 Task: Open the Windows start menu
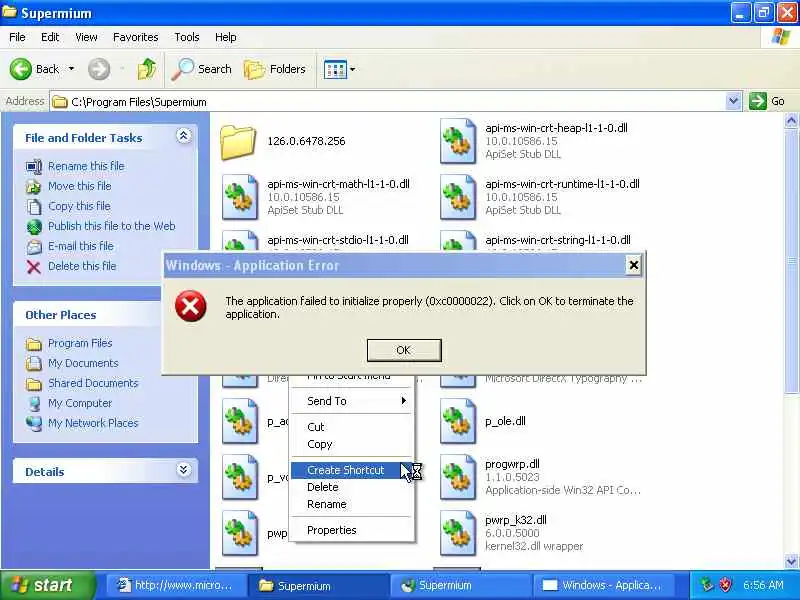coord(47,585)
